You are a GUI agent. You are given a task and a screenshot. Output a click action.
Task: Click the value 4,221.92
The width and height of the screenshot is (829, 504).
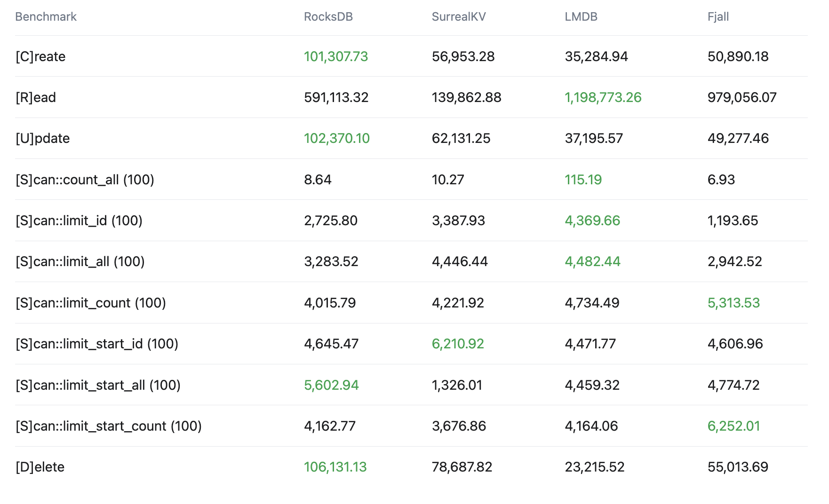pyautogui.click(x=458, y=303)
